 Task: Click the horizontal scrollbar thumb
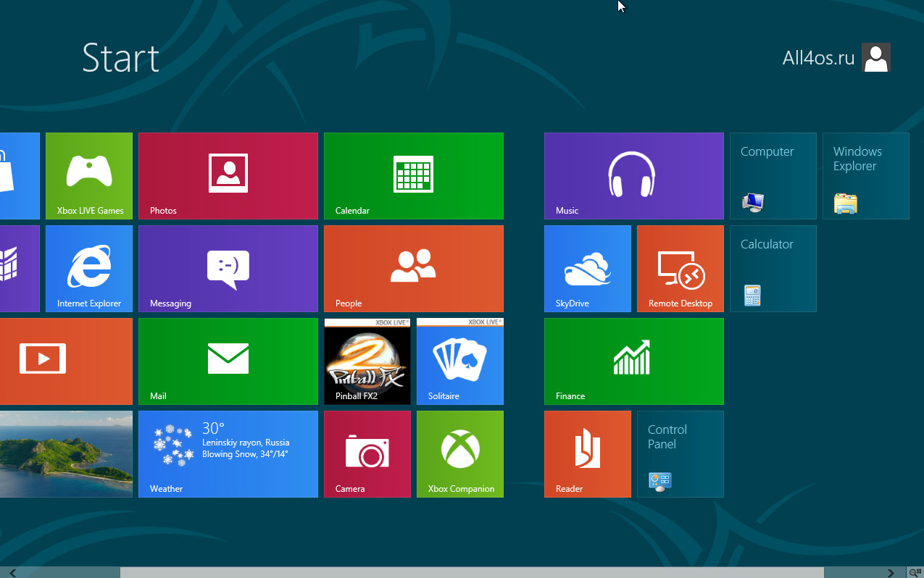(x=472, y=573)
